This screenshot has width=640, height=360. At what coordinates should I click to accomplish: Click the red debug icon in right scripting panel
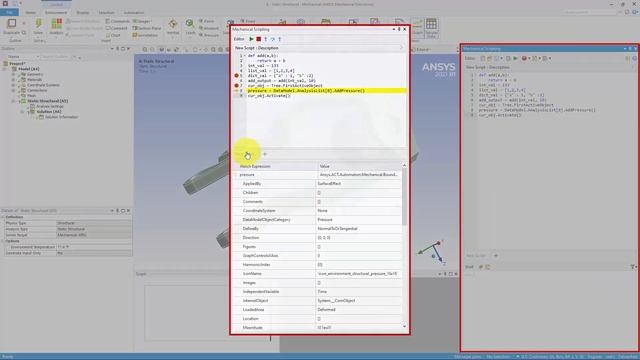pyautogui.click(x=524, y=58)
